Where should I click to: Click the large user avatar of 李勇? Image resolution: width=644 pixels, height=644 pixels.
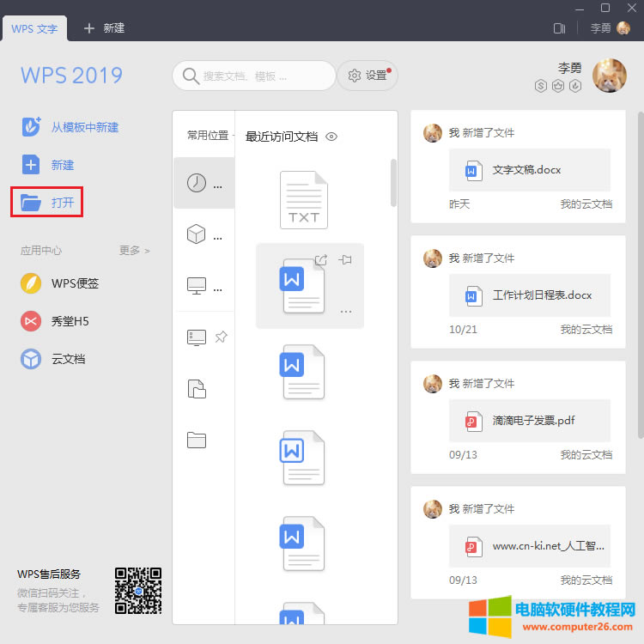(x=610, y=76)
